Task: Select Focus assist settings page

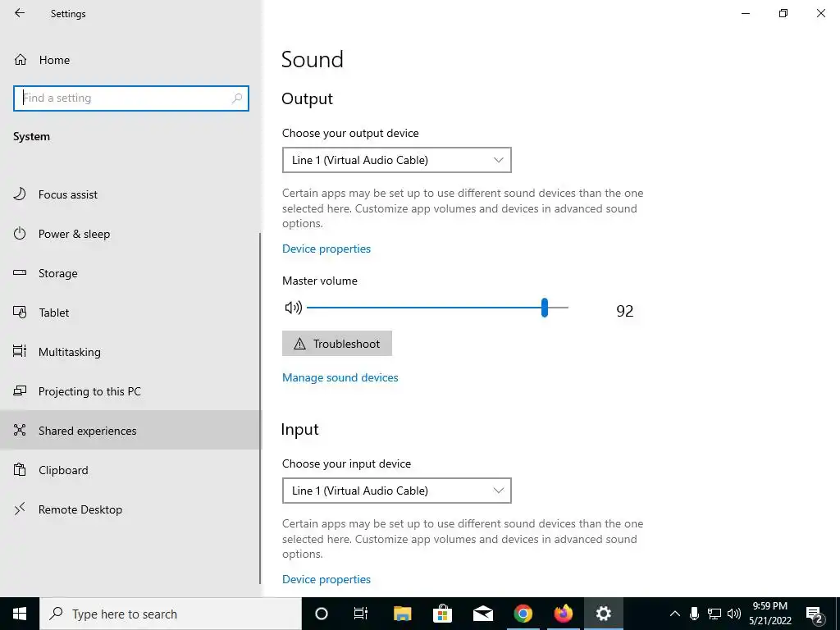Action: pos(130,194)
